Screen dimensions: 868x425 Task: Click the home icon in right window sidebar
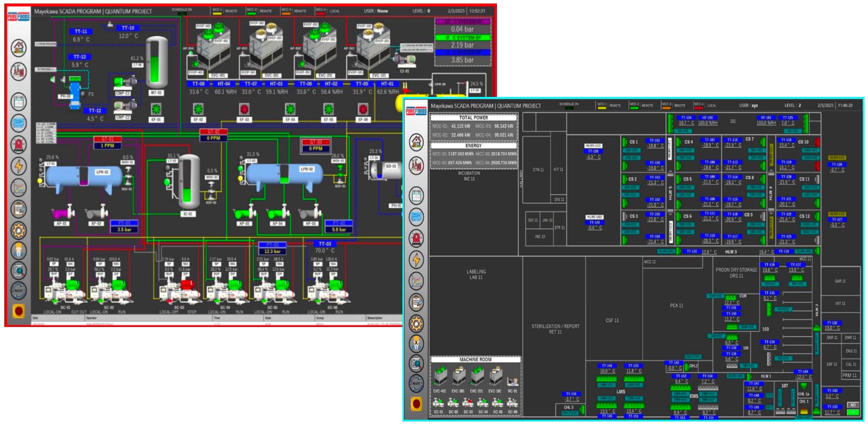click(x=416, y=142)
